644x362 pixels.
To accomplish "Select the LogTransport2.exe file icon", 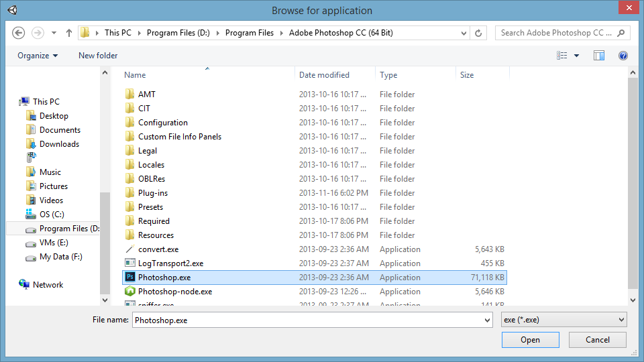I will 129,263.
